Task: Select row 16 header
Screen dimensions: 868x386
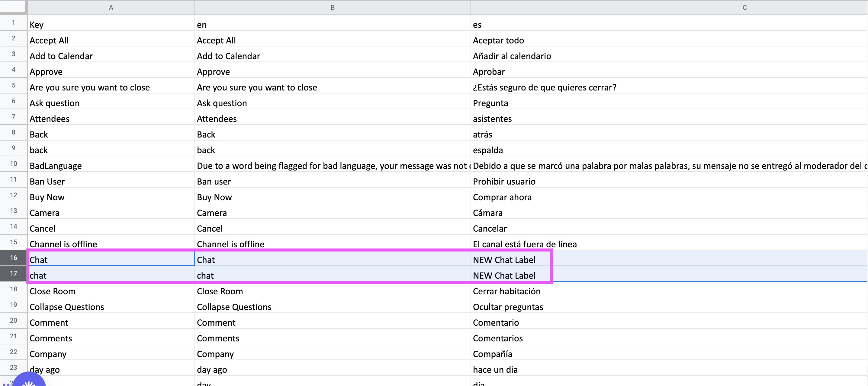Action: click(x=14, y=258)
